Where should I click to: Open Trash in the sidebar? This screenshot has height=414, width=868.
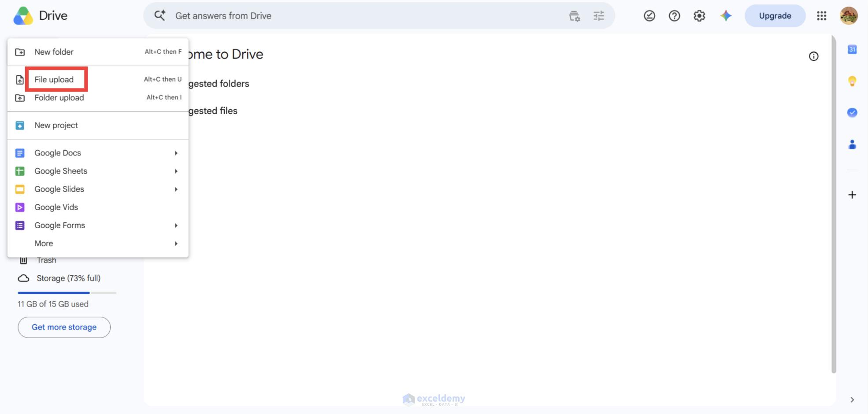pyautogui.click(x=46, y=260)
